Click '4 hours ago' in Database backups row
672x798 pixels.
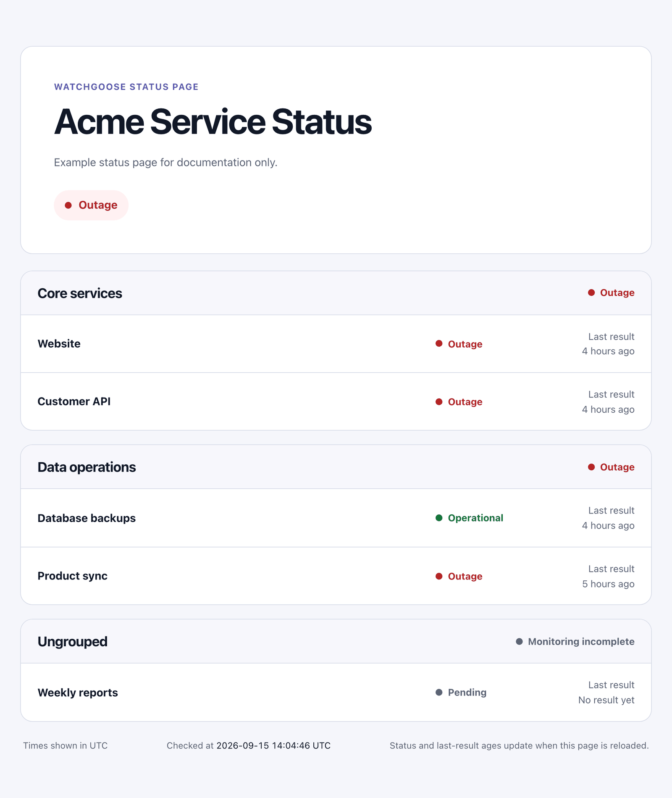coord(608,526)
